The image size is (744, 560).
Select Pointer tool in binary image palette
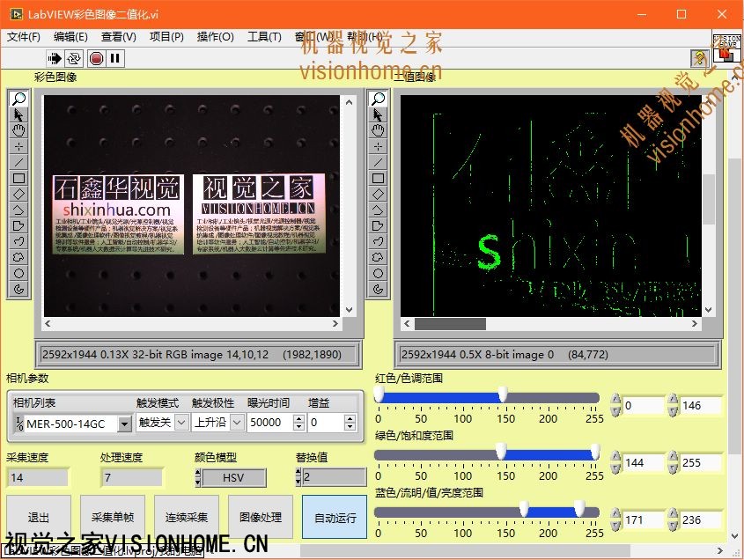379,114
